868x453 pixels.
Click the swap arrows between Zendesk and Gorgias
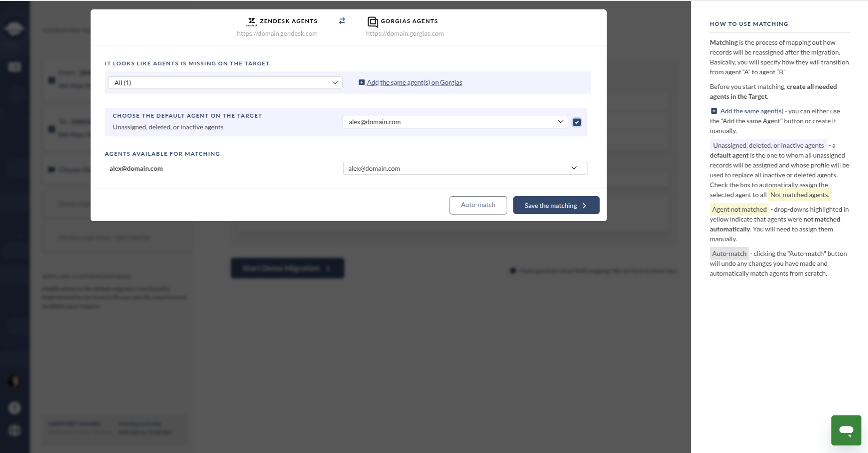[342, 21]
